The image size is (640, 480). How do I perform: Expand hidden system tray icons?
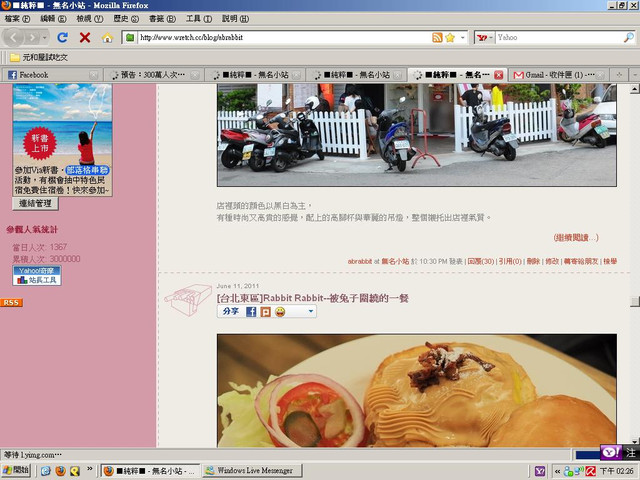557,471
